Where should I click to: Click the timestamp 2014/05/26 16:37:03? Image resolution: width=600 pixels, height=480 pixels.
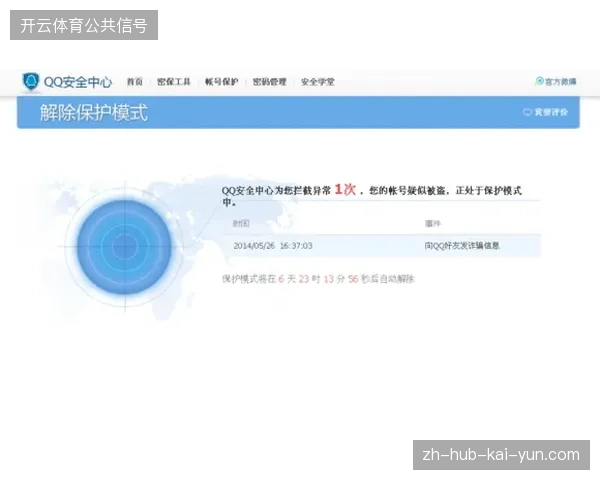[x=273, y=246]
